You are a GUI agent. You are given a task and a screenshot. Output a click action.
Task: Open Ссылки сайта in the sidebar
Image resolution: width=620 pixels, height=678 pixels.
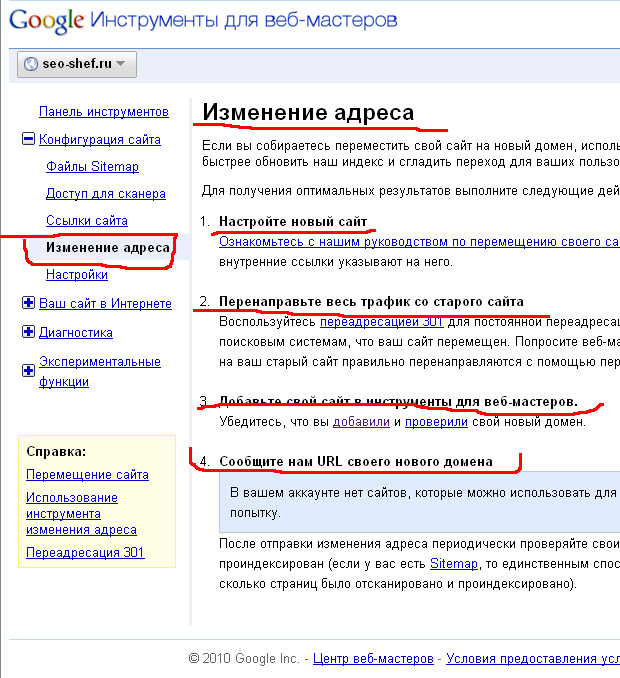click(86, 221)
